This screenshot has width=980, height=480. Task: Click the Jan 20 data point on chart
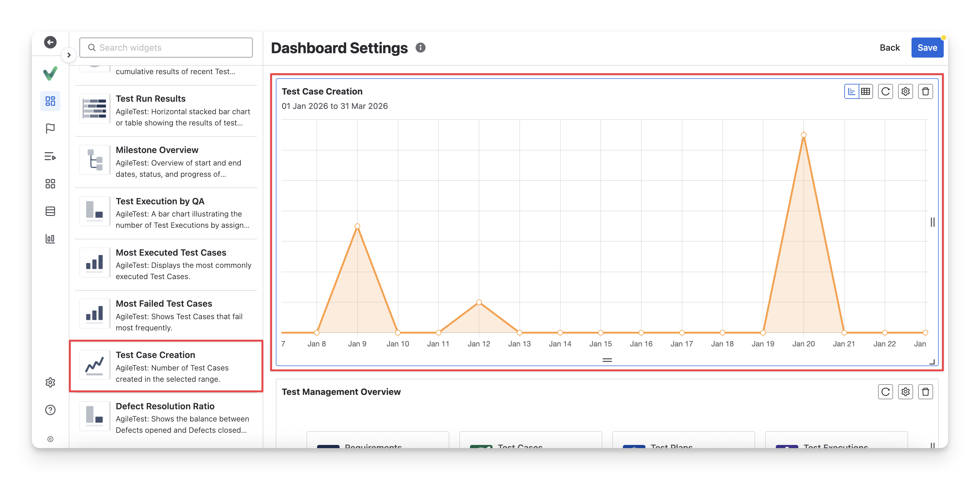803,135
